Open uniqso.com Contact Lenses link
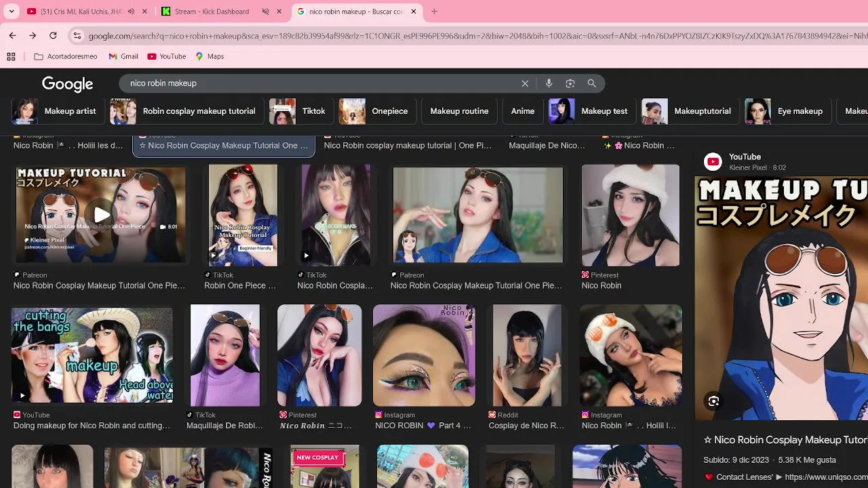Screen dimensions: 868x488 tap(826, 477)
